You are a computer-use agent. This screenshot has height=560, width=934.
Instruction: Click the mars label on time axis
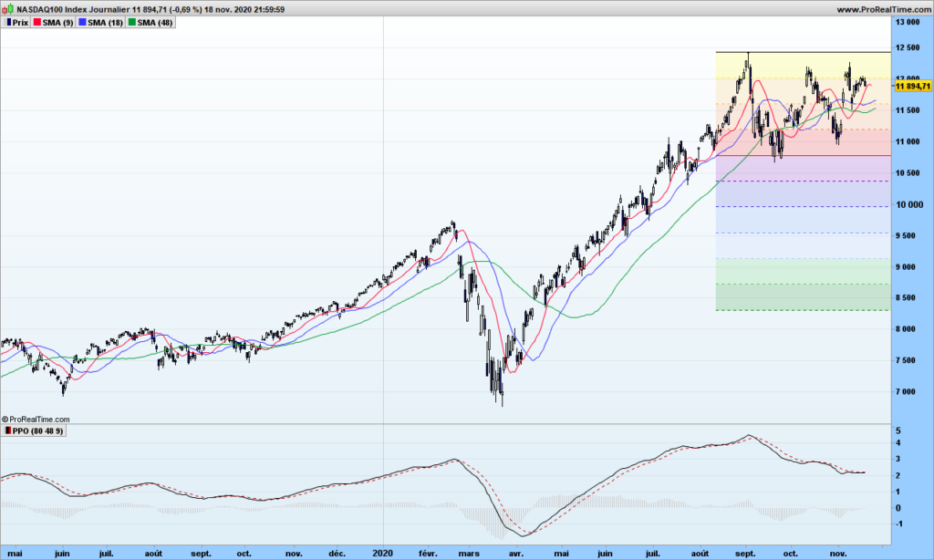[470, 554]
